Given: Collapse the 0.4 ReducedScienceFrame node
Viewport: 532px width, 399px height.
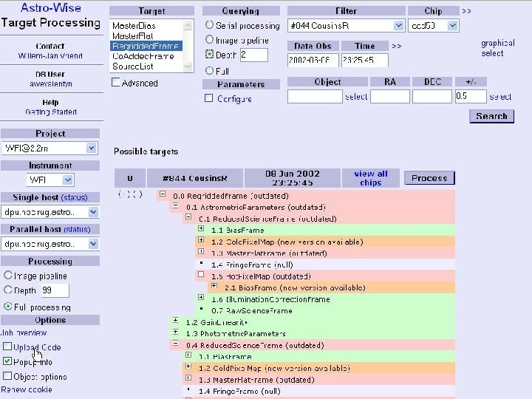Looking at the screenshot, I should tap(175, 344).
